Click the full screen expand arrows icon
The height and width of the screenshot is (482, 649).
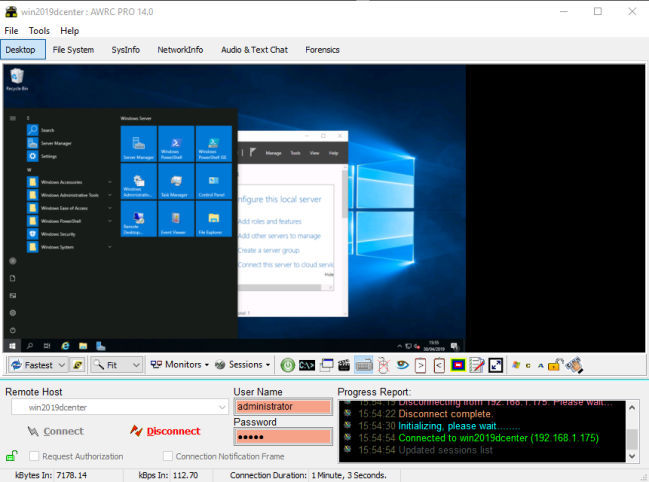(x=495, y=365)
